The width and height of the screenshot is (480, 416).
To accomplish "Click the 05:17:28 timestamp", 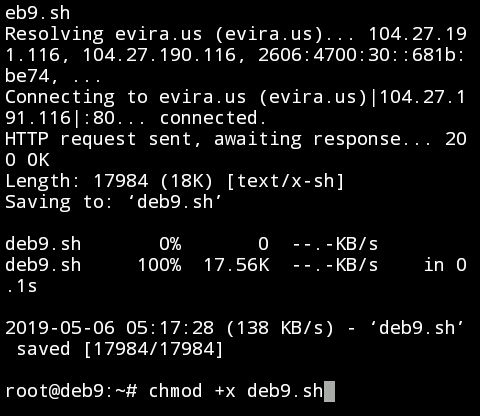I will (170, 328).
